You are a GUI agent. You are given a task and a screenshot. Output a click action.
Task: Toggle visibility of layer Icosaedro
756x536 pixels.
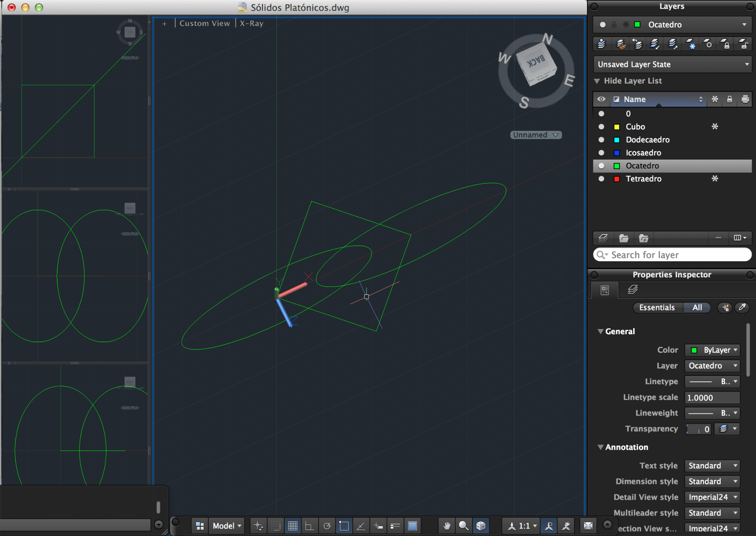pyautogui.click(x=601, y=153)
